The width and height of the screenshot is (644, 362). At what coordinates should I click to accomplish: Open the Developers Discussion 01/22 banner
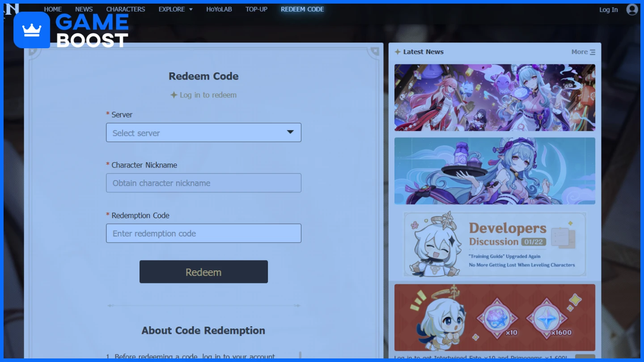point(495,244)
